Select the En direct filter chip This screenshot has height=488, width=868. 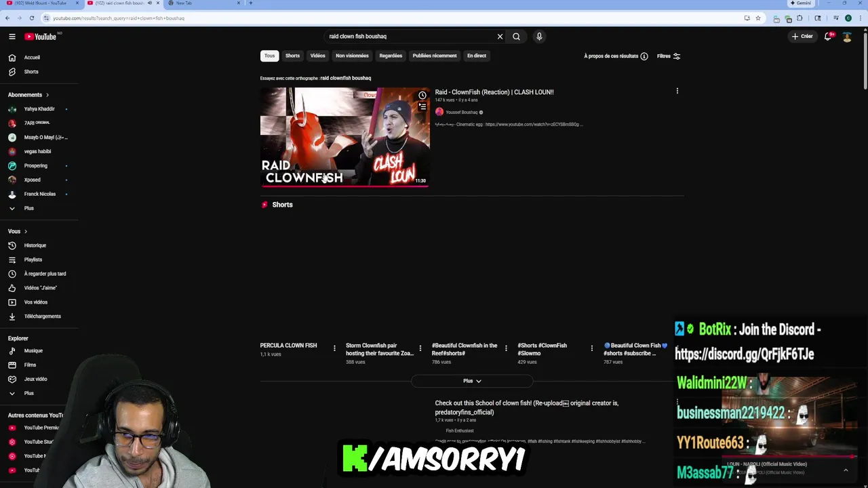(x=477, y=56)
